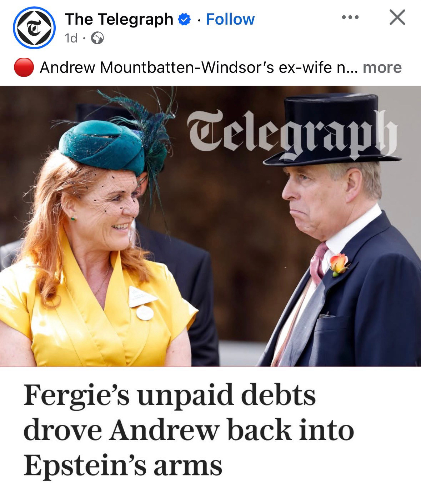
Task: Click the blue verified badge
Action: [184, 20]
